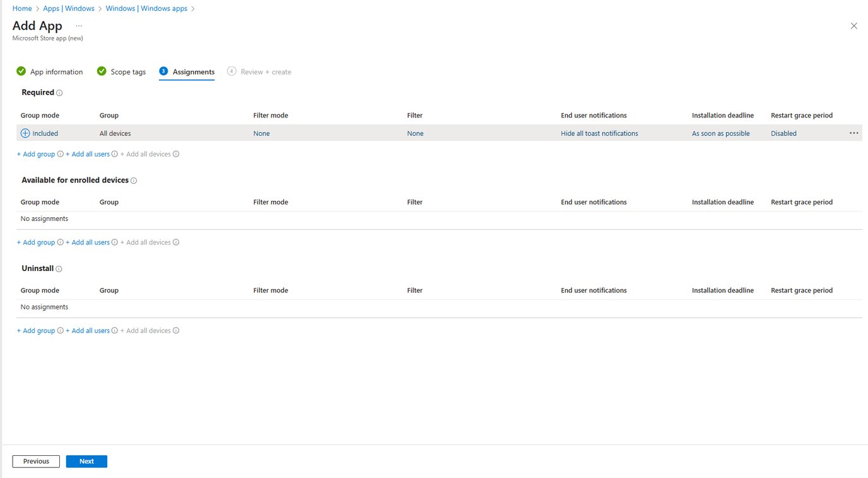This screenshot has width=868, height=478.
Task: Click the info icon next to Add all users
Action: pos(114,153)
